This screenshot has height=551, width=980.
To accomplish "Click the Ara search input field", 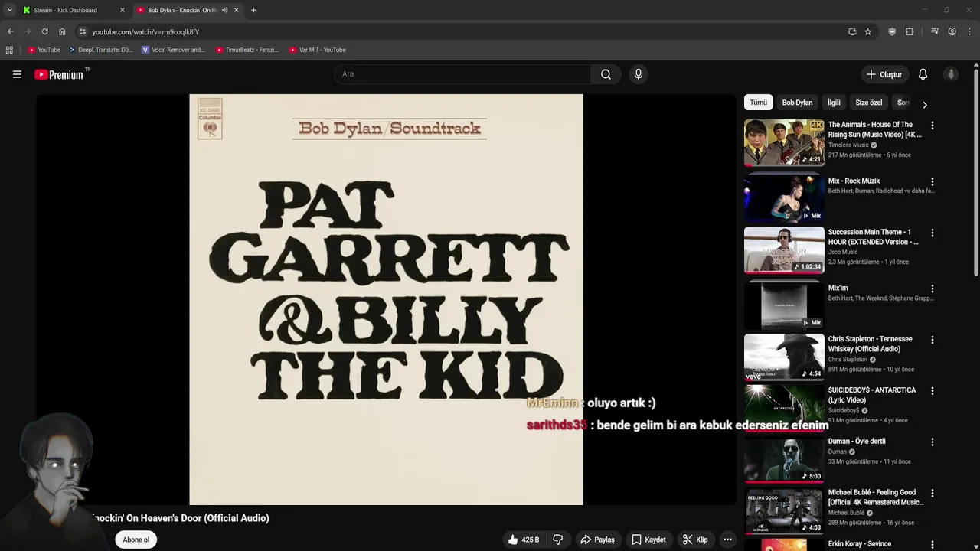I will click(x=462, y=74).
